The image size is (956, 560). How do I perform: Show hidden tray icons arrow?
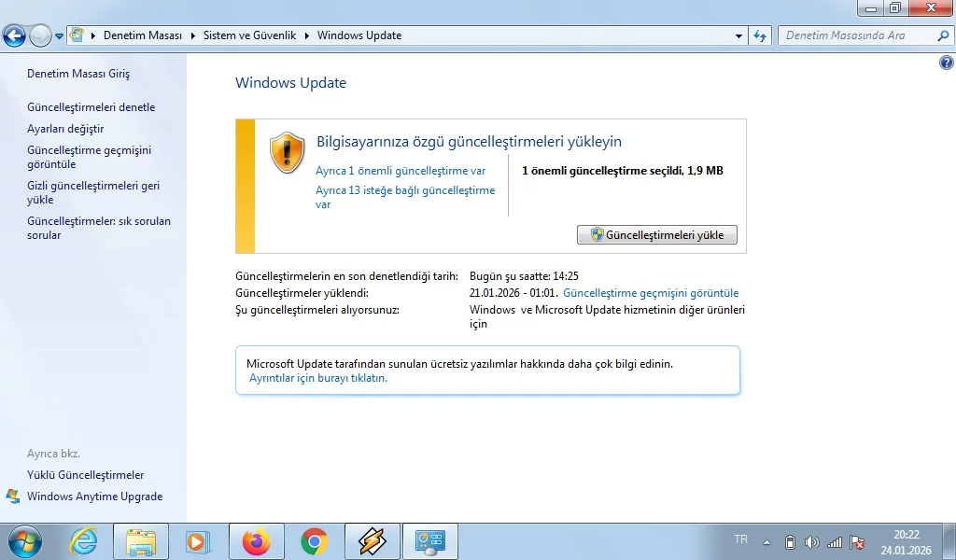click(767, 541)
